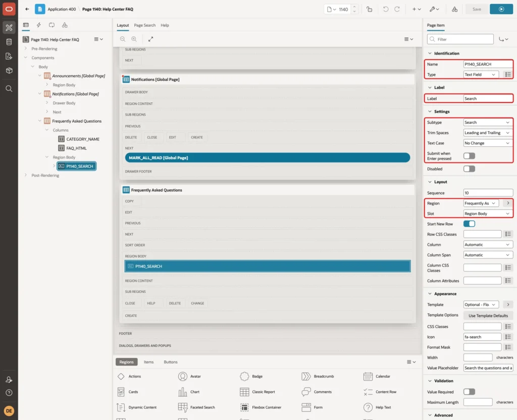The image size is (517, 420).
Task: Open the create plus menu
Action: pyautogui.click(x=416, y=9)
